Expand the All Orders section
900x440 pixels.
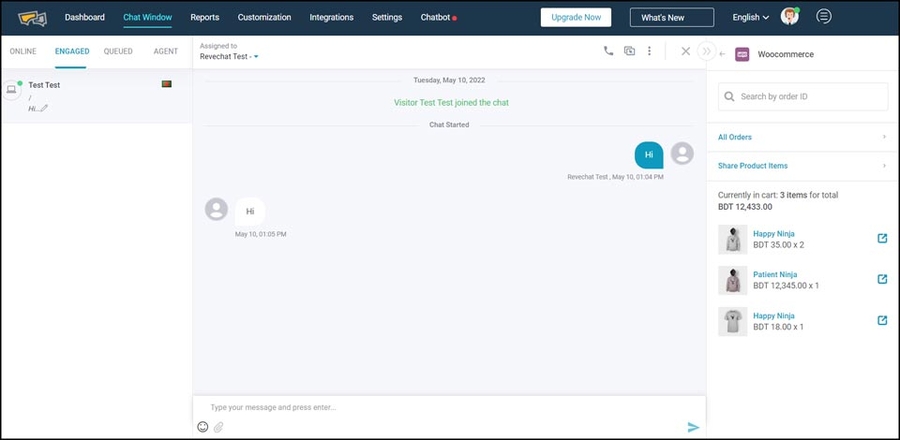(802, 137)
